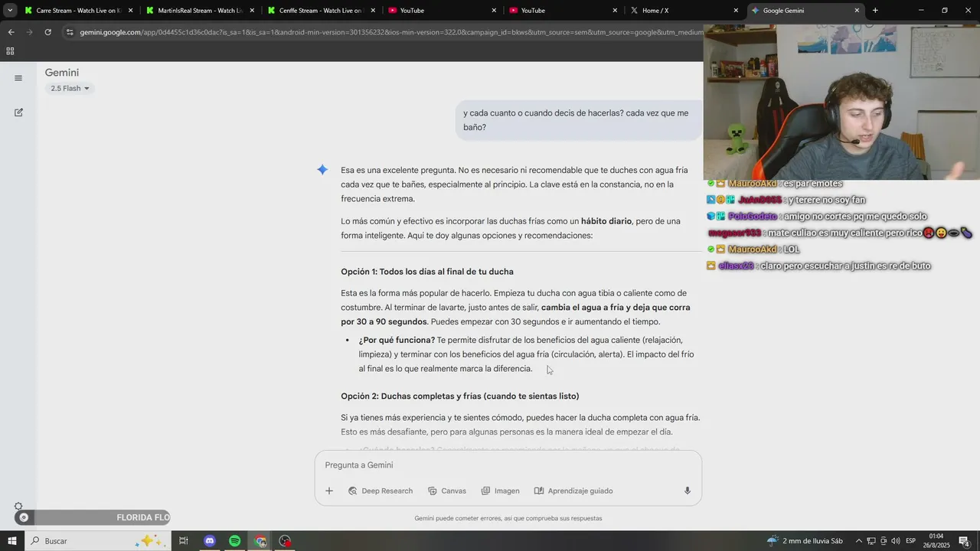Open the apps grid in bookmarks bar
This screenshot has width=980, height=551.
[x=10, y=51]
